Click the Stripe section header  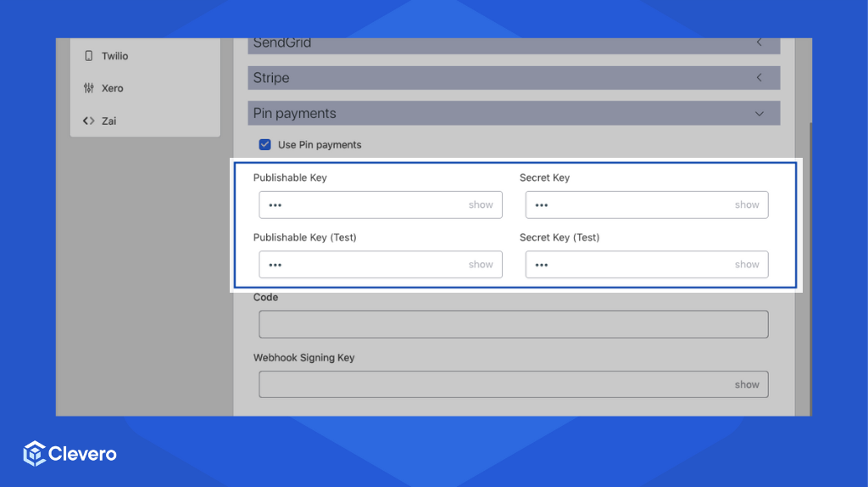tap(514, 77)
